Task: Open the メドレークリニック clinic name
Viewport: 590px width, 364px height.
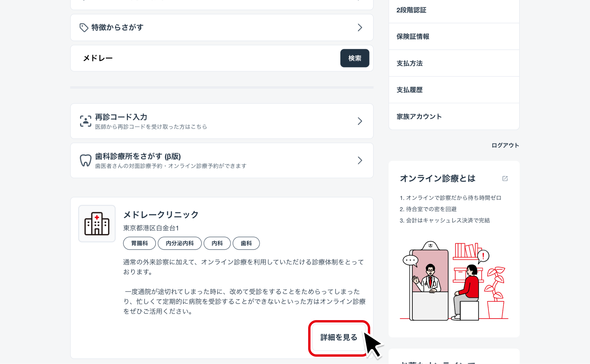Action: [161, 214]
